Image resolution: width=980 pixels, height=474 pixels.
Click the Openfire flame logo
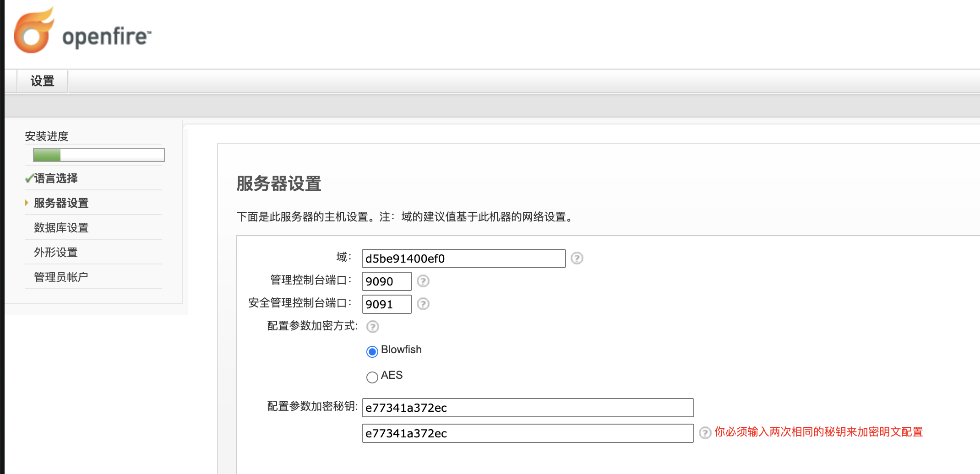click(34, 30)
